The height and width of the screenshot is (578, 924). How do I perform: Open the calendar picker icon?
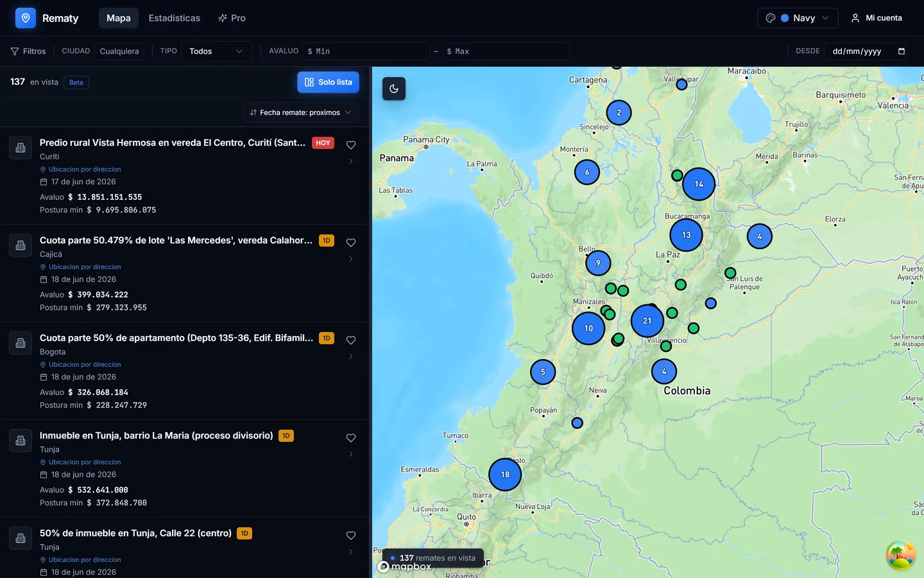[x=902, y=51]
